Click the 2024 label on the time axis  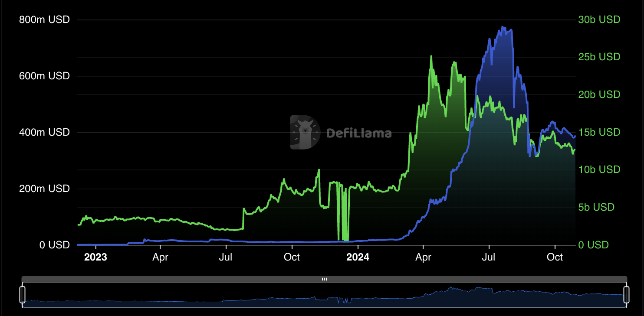point(358,257)
